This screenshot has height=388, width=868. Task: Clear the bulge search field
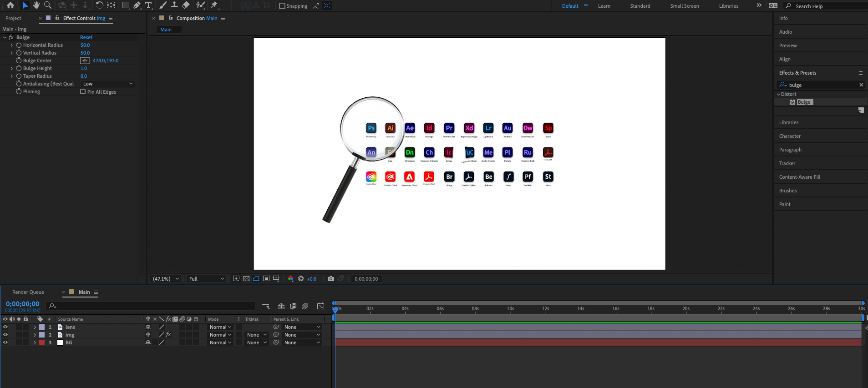[x=861, y=85]
